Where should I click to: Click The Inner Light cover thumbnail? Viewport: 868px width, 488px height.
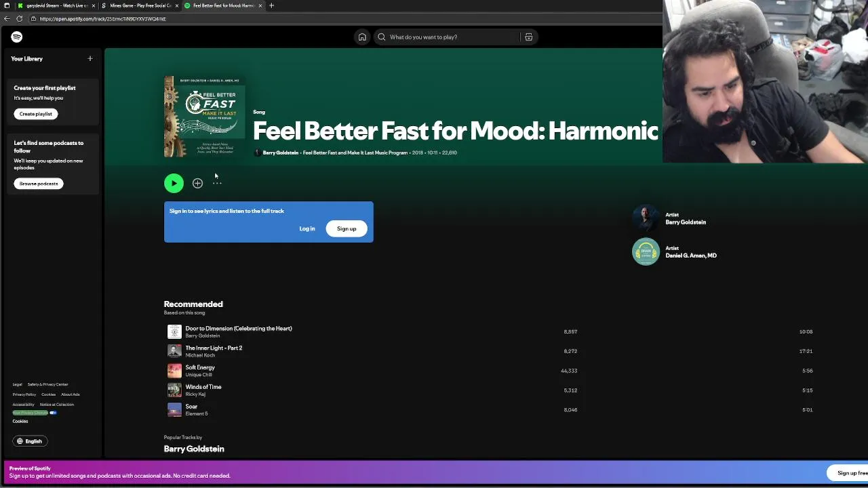174,351
